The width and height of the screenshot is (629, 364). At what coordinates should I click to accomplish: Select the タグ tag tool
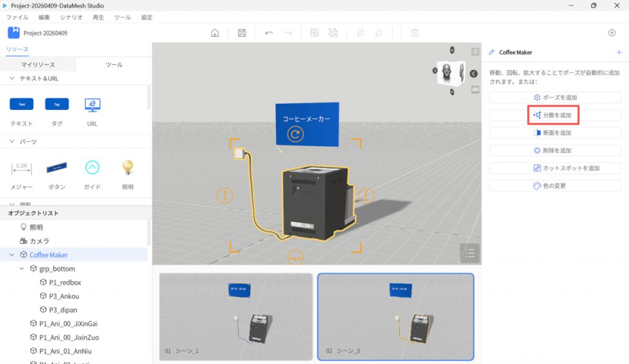point(57,105)
